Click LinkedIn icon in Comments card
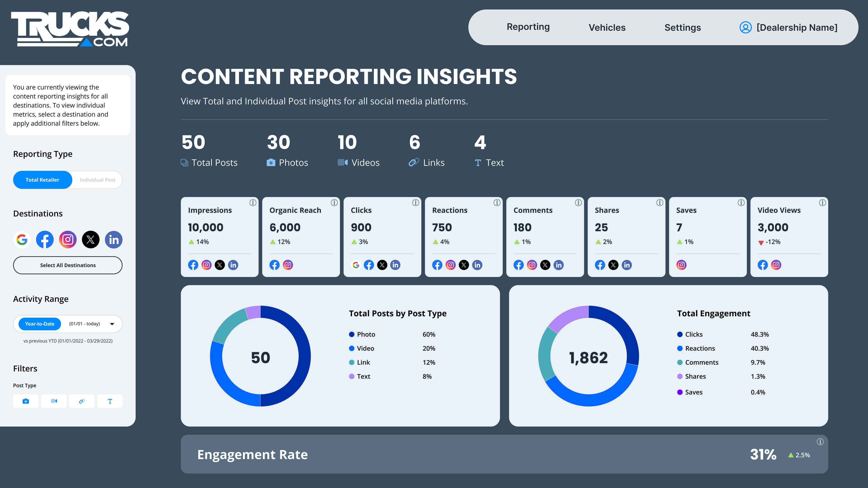 click(x=559, y=265)
